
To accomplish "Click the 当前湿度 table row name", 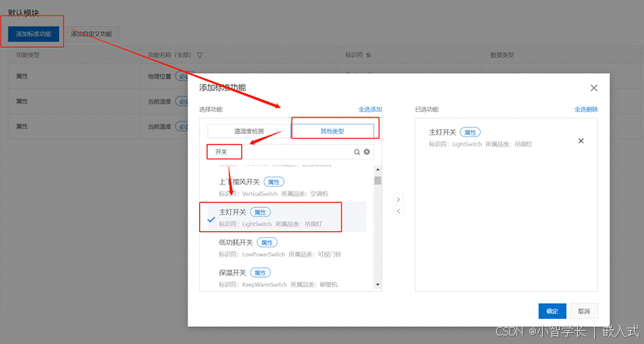I will (159, 101).
